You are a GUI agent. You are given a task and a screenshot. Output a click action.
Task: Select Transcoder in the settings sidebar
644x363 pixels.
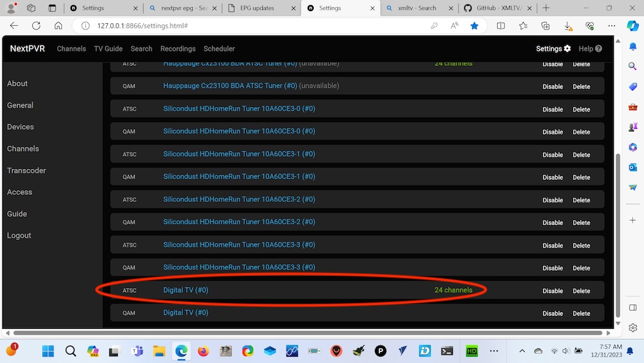tap(26, 170)
